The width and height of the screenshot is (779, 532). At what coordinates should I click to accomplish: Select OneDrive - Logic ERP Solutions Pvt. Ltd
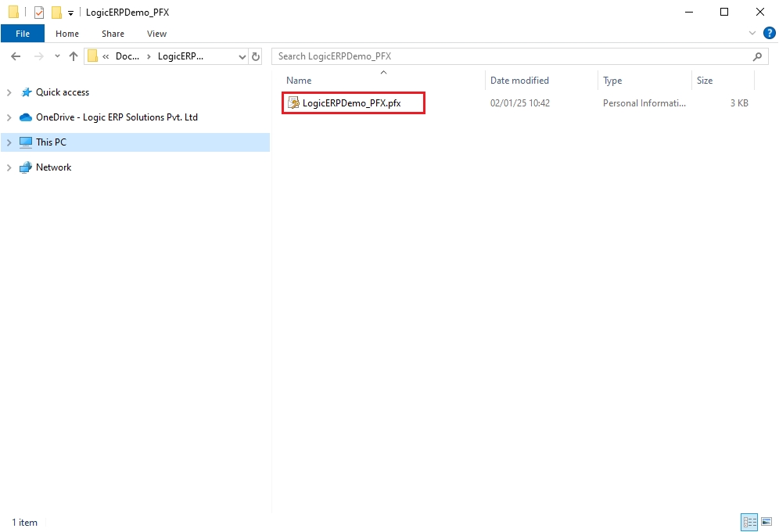[117, 117]
